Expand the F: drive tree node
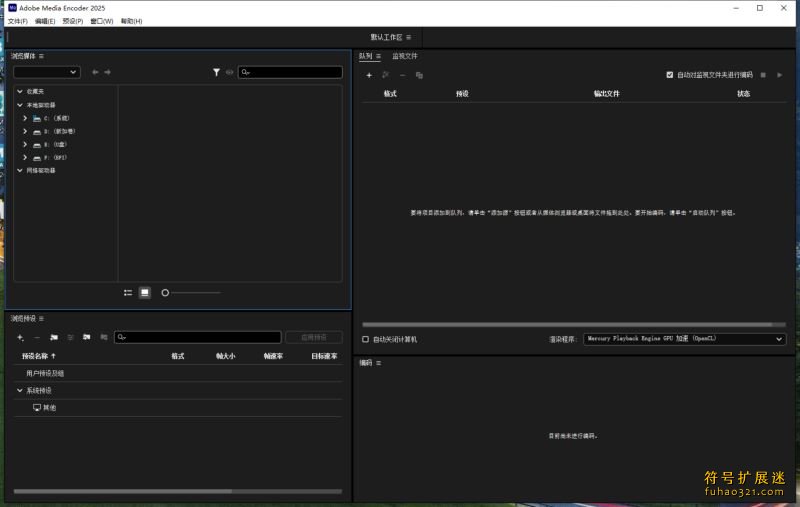800x507 pixels. point(25,158)
